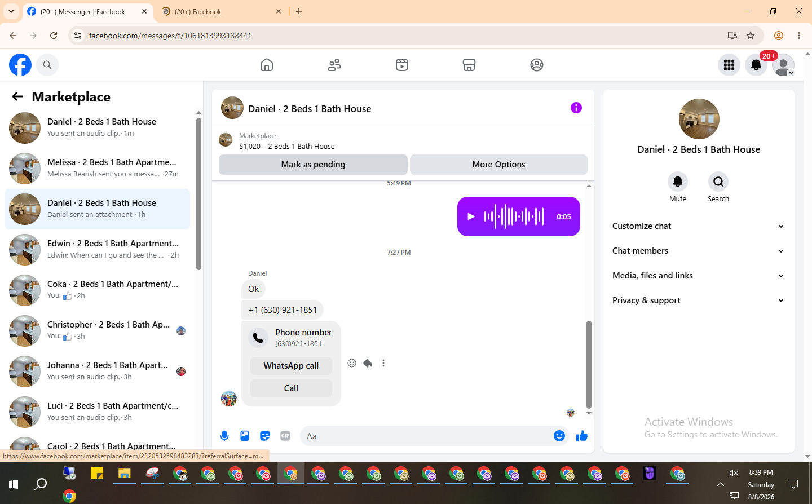Open the Luci · 2 Beds 1 Bath Apartment chat
812x504 pixels.
(x=97, y=412)
